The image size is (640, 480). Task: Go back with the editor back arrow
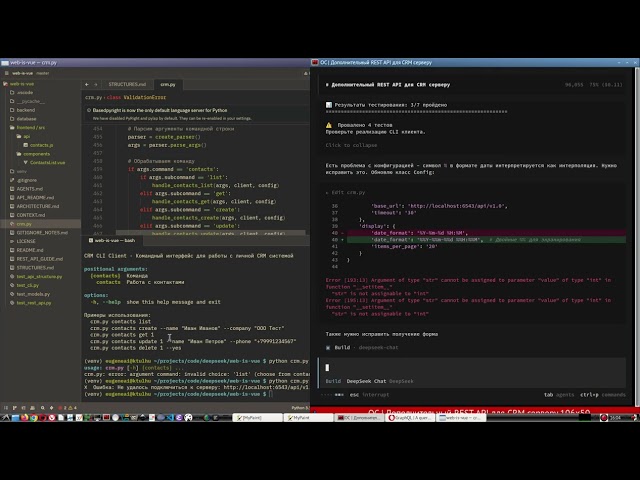[x=87, y=84]
